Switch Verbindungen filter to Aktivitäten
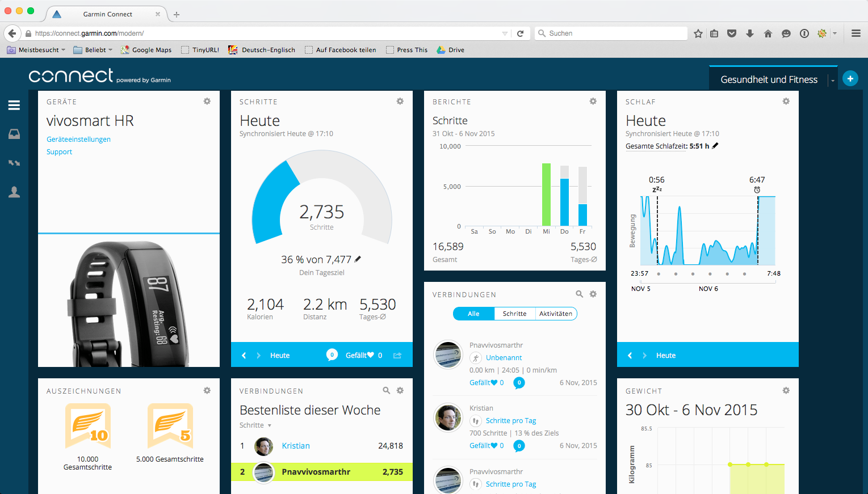The width and height of the screenshot is (868, 494). (x=556, y=314)
